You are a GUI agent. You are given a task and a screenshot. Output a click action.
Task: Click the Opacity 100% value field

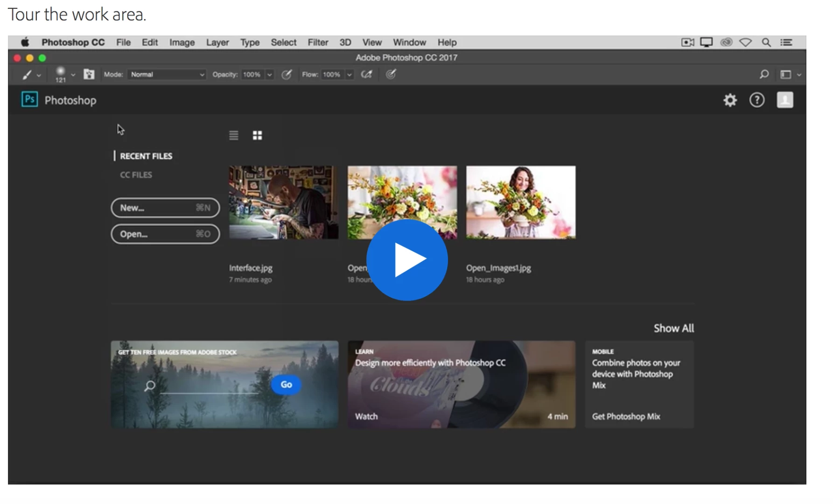(x=252, y=75)
